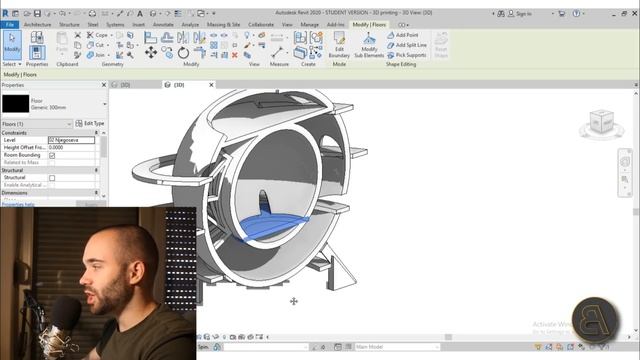The width and height of the screenshot is (640, 360).
Task: Click the Properties panel vertical scrollbar
Action: pyautogui.click(x=104, y=147)
